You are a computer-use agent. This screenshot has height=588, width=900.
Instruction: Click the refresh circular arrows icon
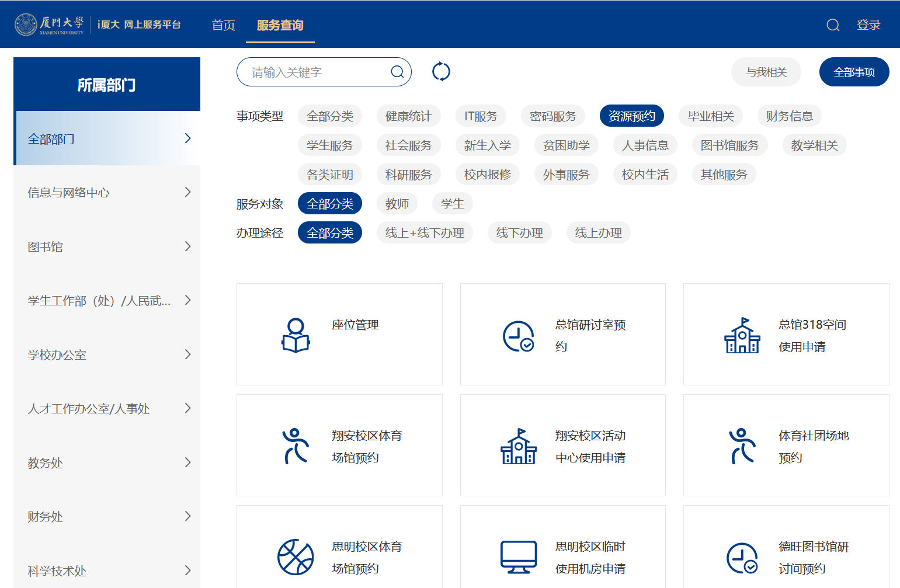coord(441,72)
